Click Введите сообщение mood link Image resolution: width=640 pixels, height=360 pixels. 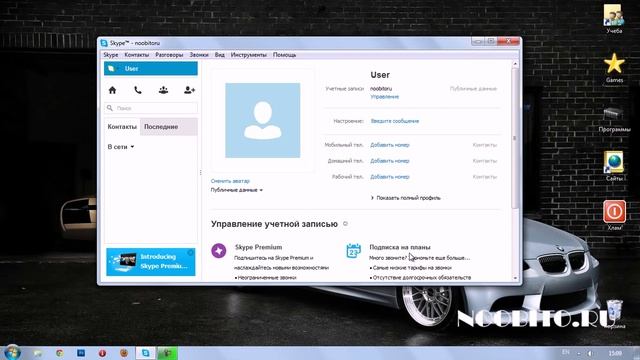395,121
